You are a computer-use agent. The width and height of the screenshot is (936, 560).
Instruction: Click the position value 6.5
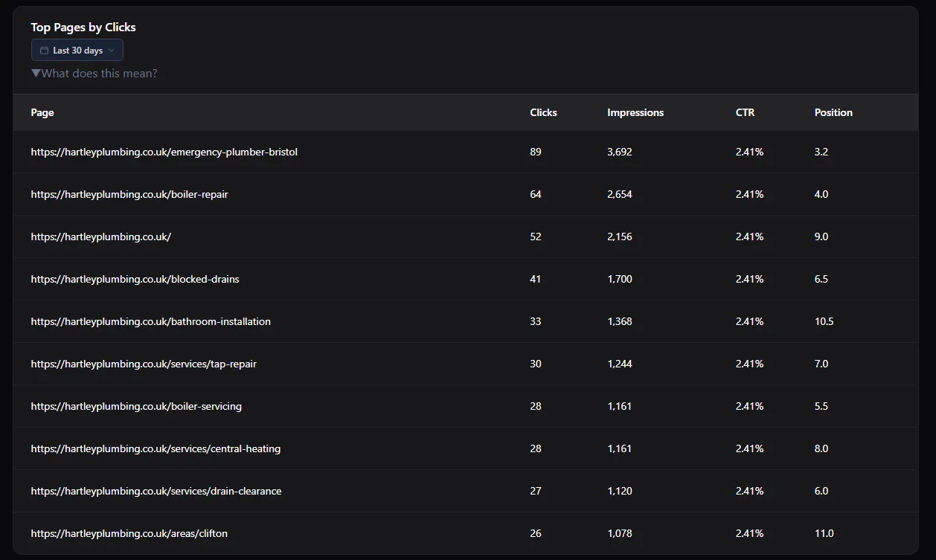coord(821,279)
